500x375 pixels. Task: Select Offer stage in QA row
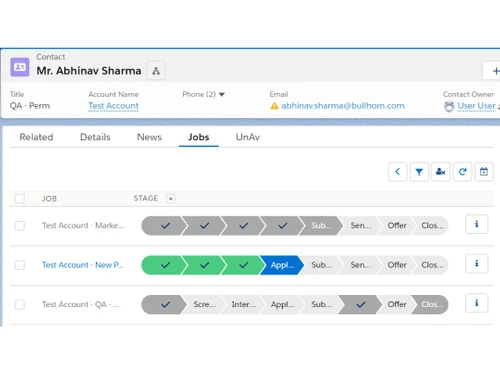click(397, 304)
